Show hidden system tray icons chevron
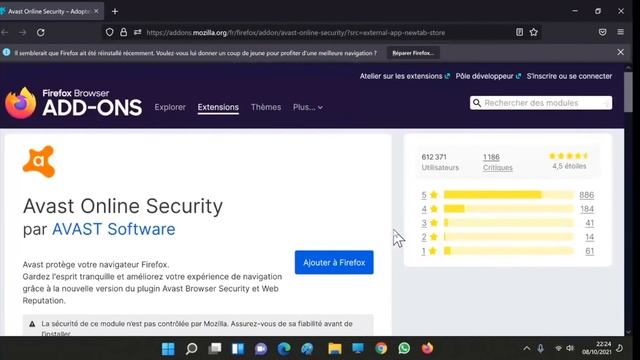Image resolution: width=640 pixels, height=360 pixels. click(527, 348)
